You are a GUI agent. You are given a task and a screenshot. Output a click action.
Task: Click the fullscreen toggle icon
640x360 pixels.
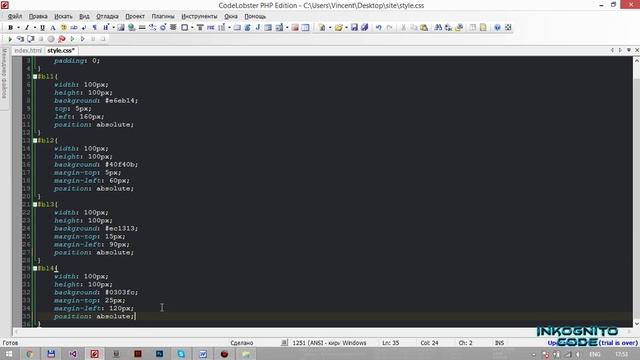coord(508,28)
